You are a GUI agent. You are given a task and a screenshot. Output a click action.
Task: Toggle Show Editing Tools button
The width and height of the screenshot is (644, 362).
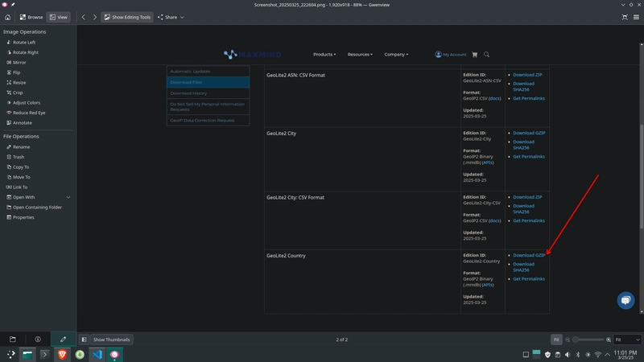click(x=127, y=17)
